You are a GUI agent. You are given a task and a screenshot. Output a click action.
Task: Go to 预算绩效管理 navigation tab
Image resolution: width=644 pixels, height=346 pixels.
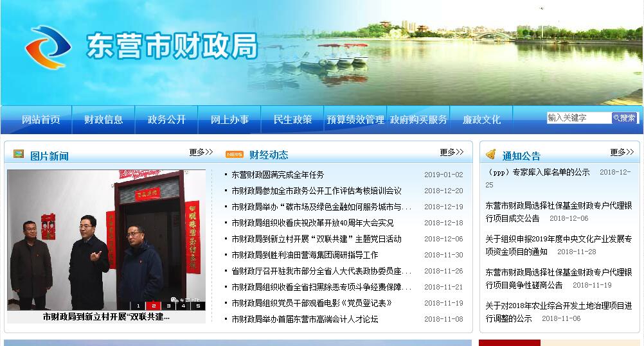[355, 119]
